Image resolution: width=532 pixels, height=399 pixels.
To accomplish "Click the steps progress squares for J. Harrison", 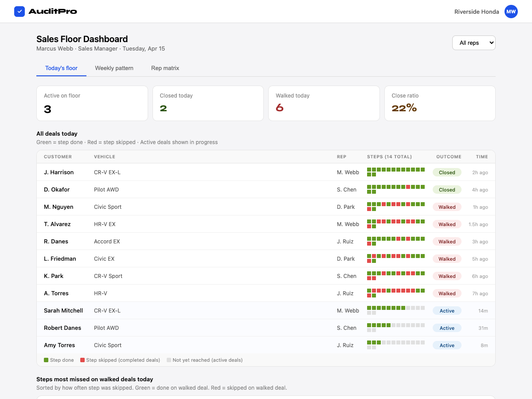I will tap(396, 172).
